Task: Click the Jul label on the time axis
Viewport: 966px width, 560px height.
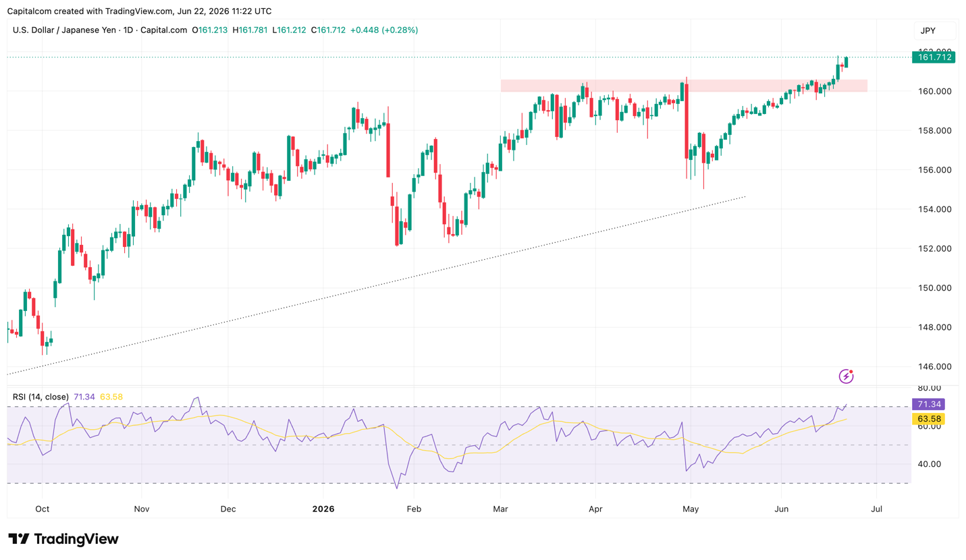Action: click(877, 508)
